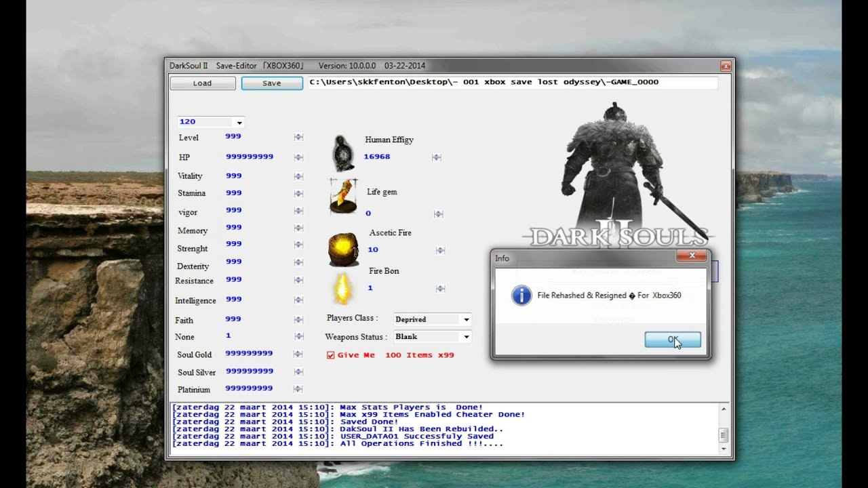Adjust the Soul Gold value stepper
The width and height of the screenshot is (868, 488).
(297, 354)
